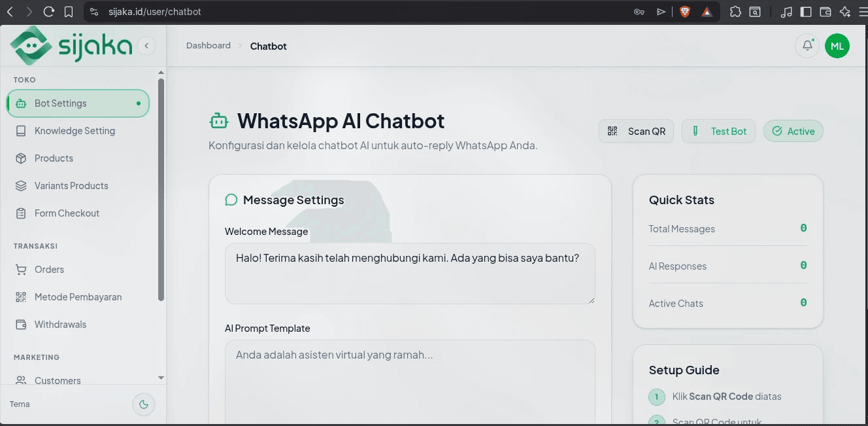This screenshot has width=868, height=426.
Task: Open Orders in sidebar
Action: click(x=78, y=270)
